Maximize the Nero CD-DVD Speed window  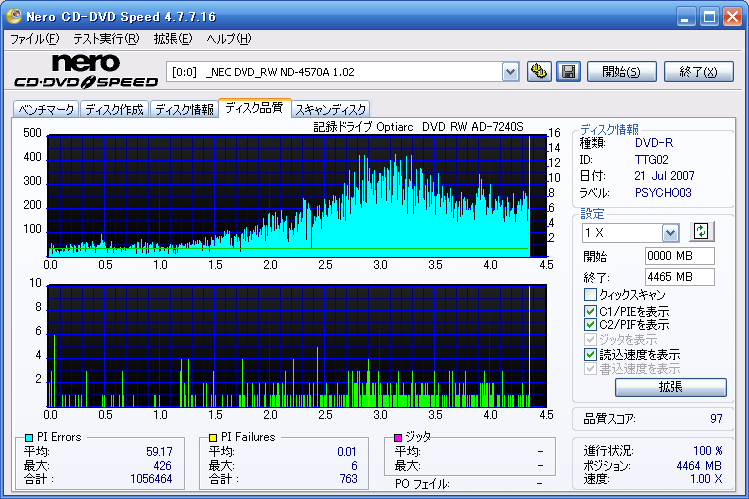coord(709,17)
